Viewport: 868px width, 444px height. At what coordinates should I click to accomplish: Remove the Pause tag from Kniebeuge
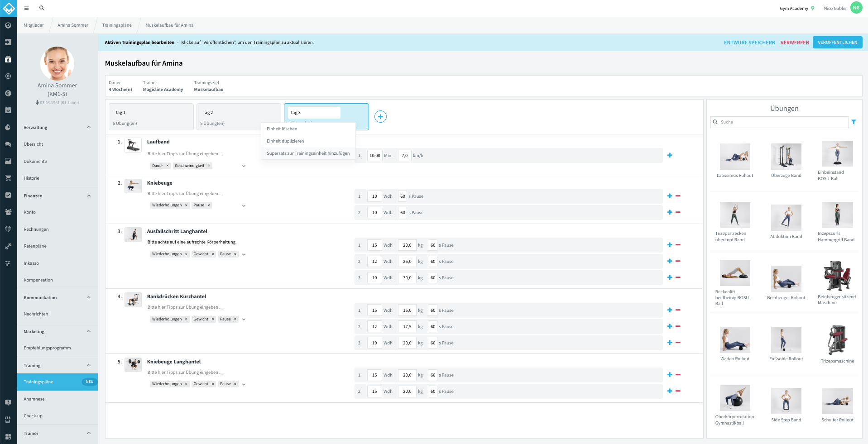click(x=209, y=205)
